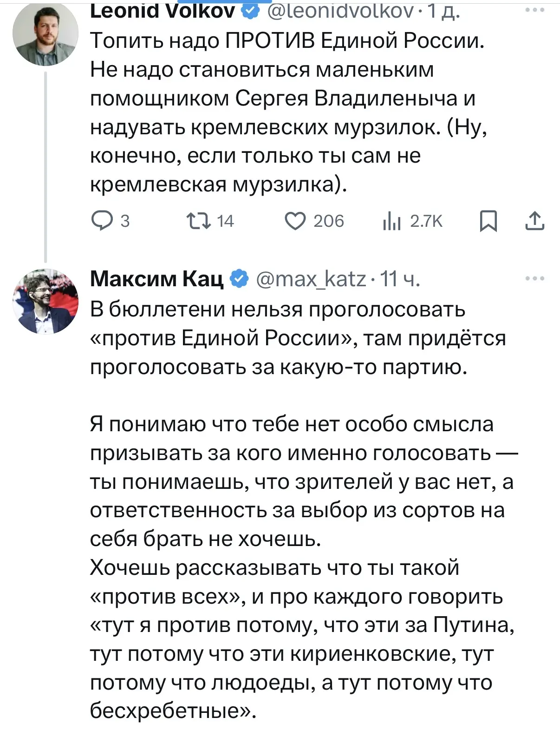Like the tweet with 206 likes
This screenshot has height=744, width=560.
tap(314, 221)
